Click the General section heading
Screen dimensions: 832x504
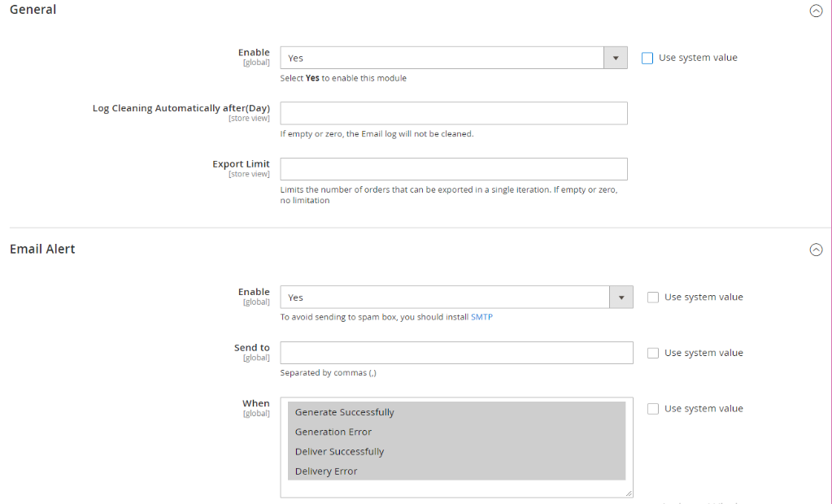pyautogui.click(x=33, y=10)
